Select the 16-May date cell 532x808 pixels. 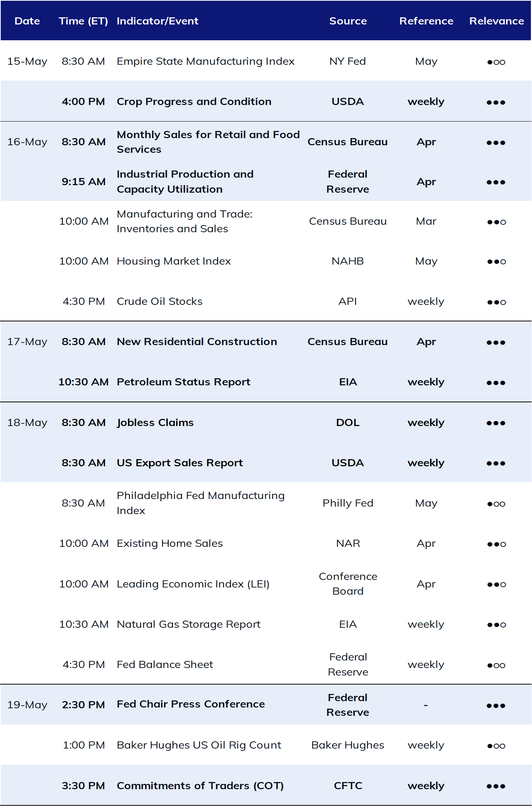[27, 142]
